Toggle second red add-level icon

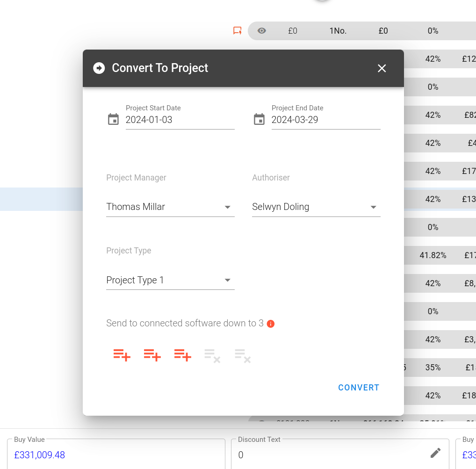[x=152, y=355]
